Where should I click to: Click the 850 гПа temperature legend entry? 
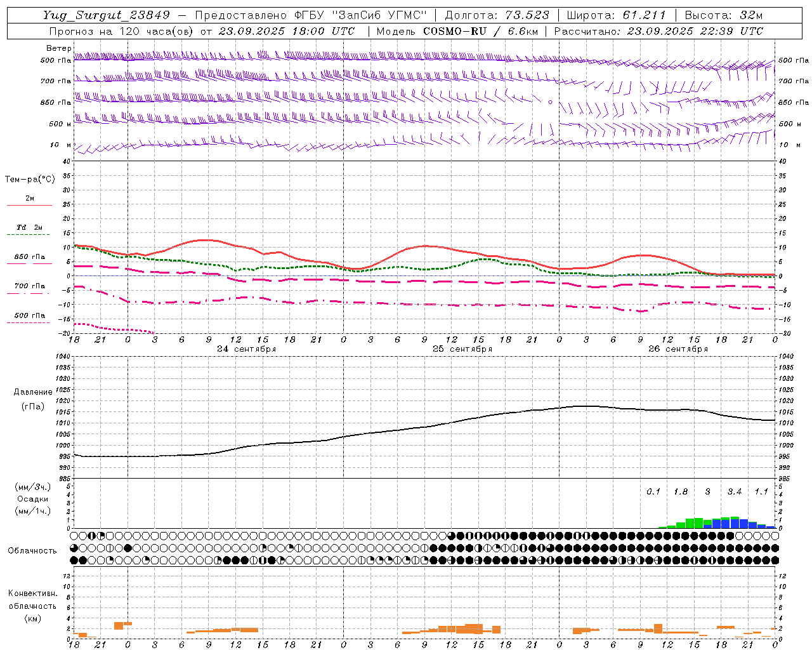tap(29, 256)
